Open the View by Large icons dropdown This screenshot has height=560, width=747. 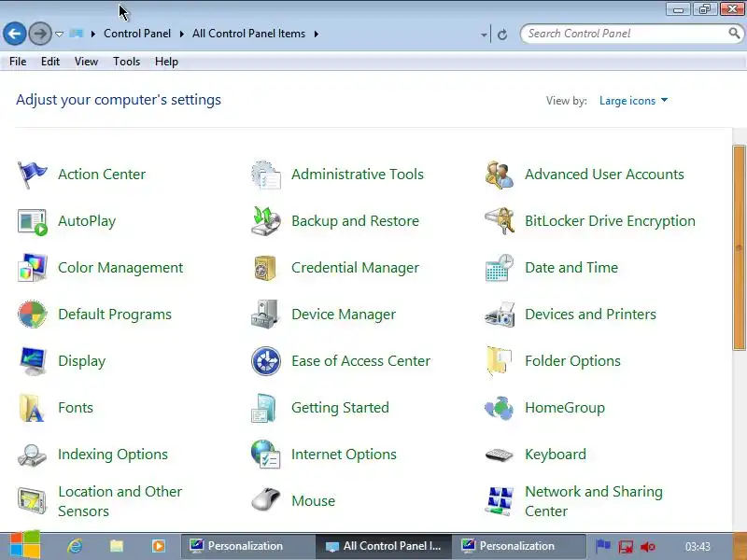click(x=633, y=101)
